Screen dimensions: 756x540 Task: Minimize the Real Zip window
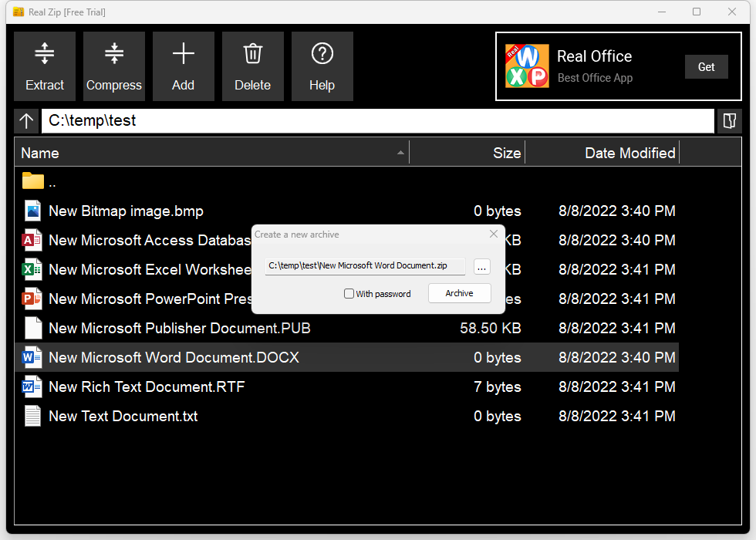click(x=662, y=12)
